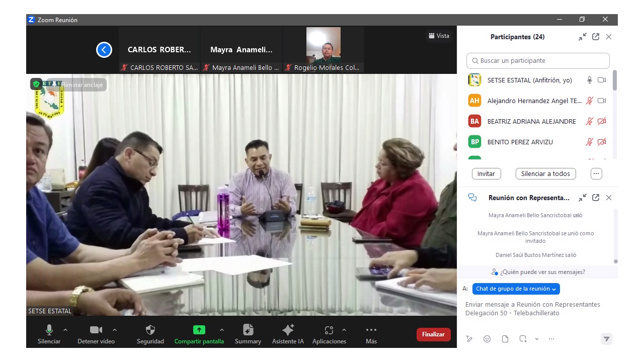This screenshot has width=644, height=362.
Task: Pop out the Participantes panel
Action: [x=596, y=37]
